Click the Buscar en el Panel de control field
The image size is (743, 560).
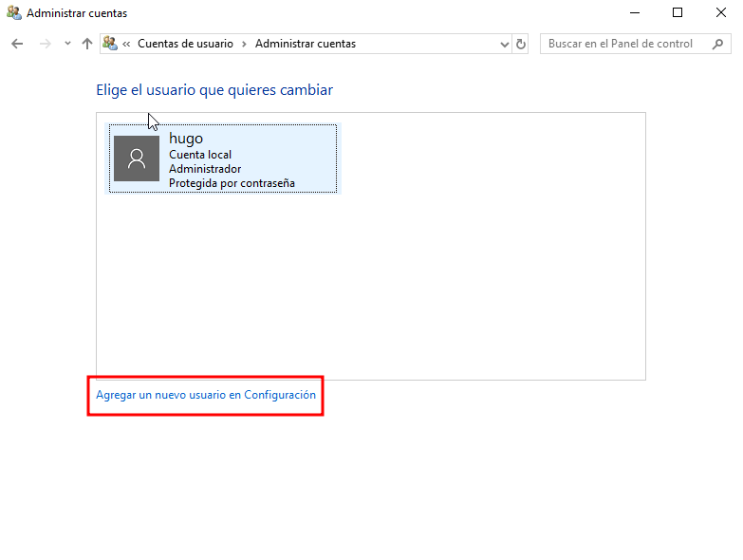621,44
